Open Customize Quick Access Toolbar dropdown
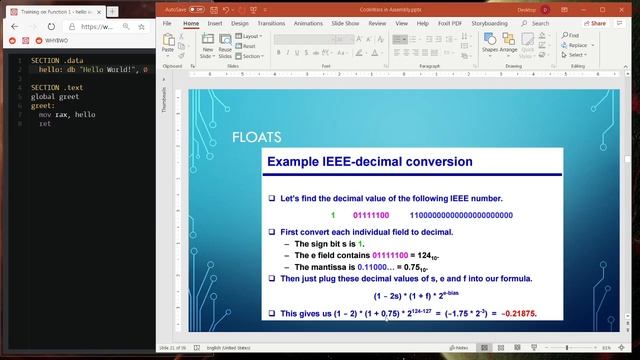Image resolution: width=640 pixels, height=360 pixels. pos(265,10)
